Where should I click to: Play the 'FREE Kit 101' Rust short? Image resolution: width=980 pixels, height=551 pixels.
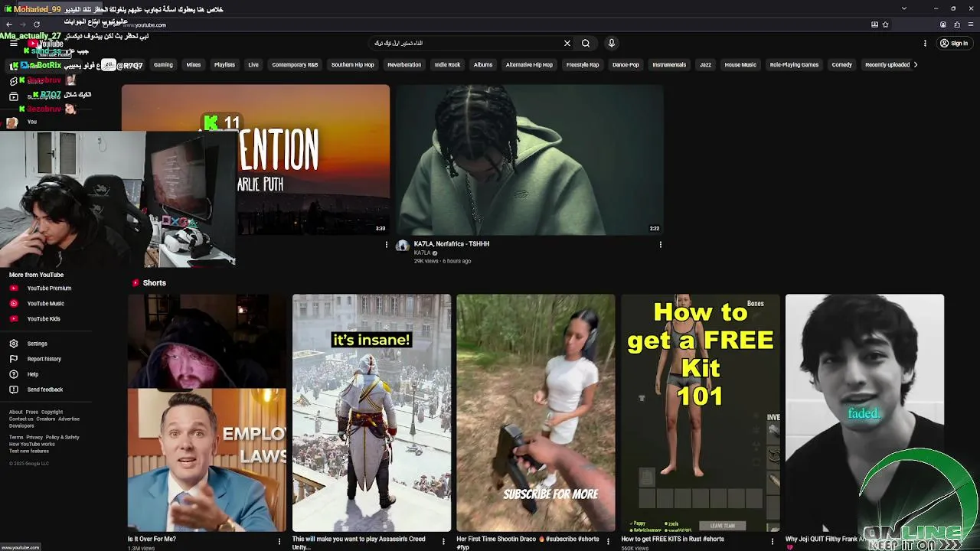pyautogui.click(x=701, y=413)
